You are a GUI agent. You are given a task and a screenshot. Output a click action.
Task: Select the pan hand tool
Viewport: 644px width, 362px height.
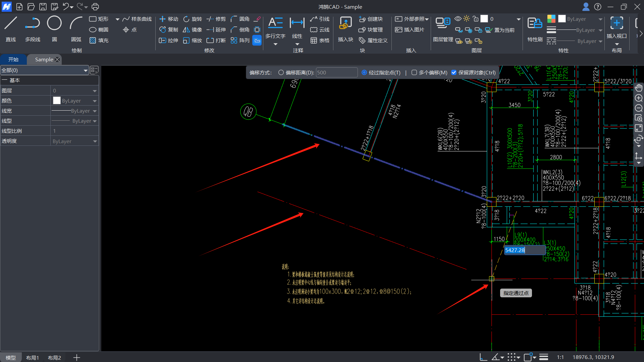point(638,88)
